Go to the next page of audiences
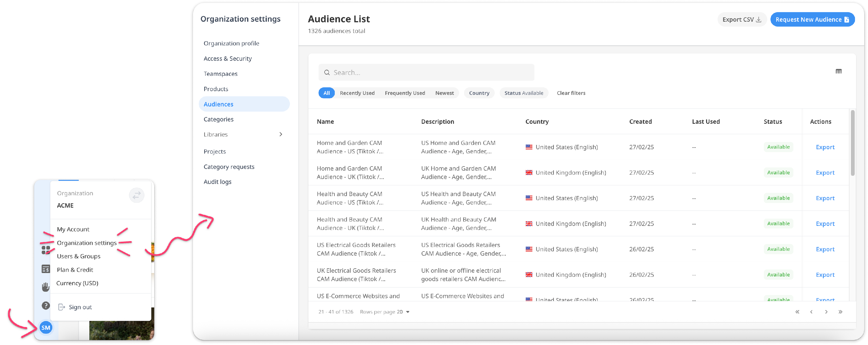868x345 pixels. (826, 312)
